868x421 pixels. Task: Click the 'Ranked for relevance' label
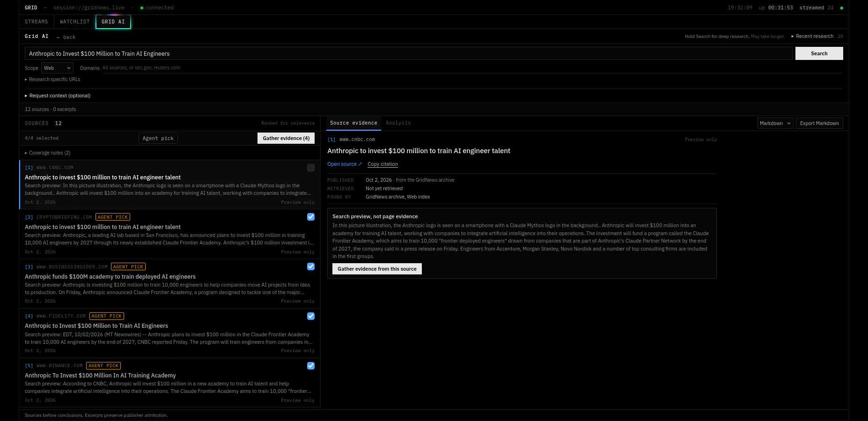(288, 123)
